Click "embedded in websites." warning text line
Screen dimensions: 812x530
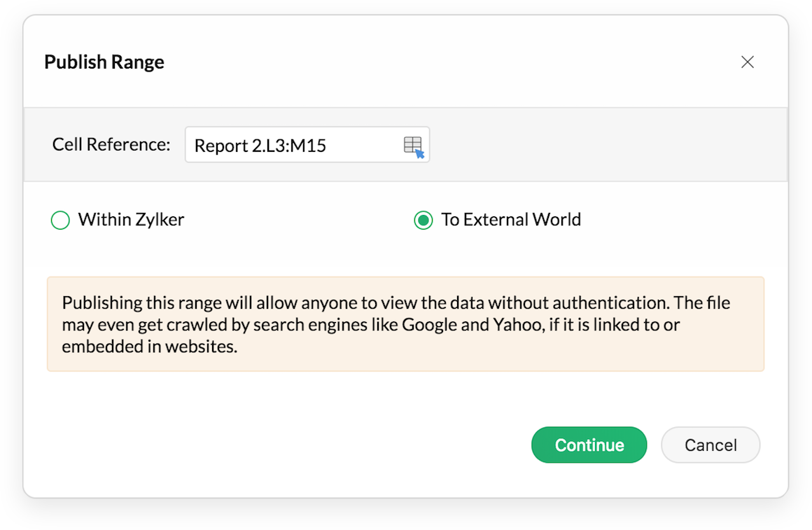click(x=150, y=347)
